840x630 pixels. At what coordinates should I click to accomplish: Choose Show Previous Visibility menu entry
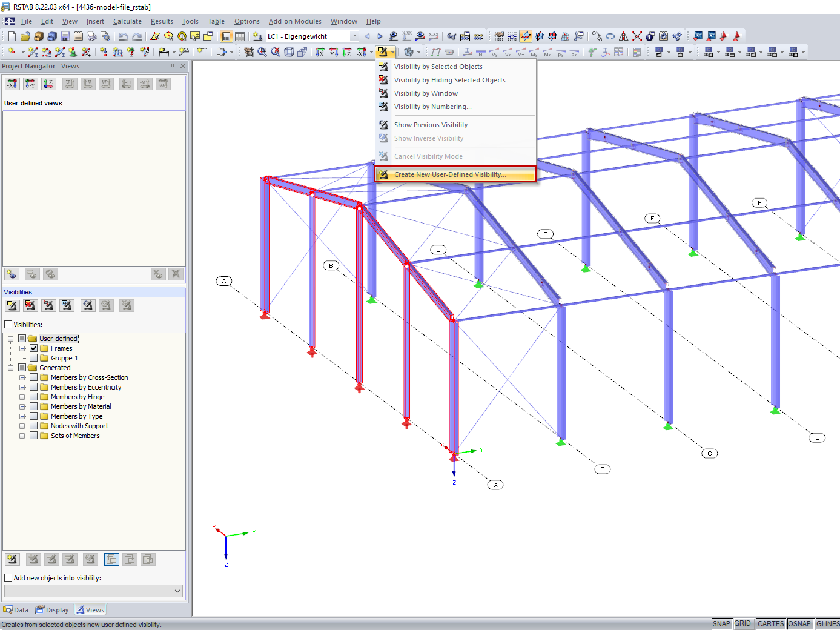(x=455, y=125)
